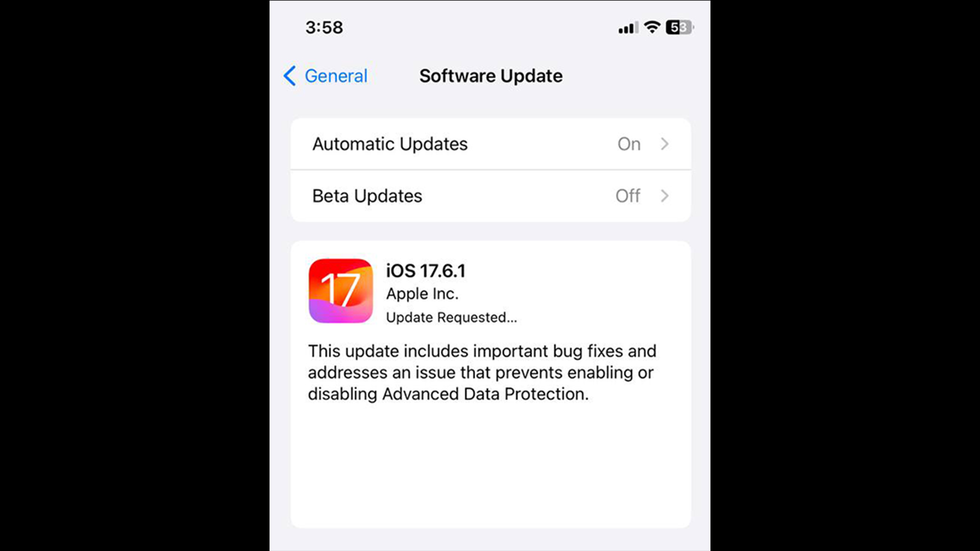
Task: Tap the iOS 17 version icon
Action: [x=340, y=291]
